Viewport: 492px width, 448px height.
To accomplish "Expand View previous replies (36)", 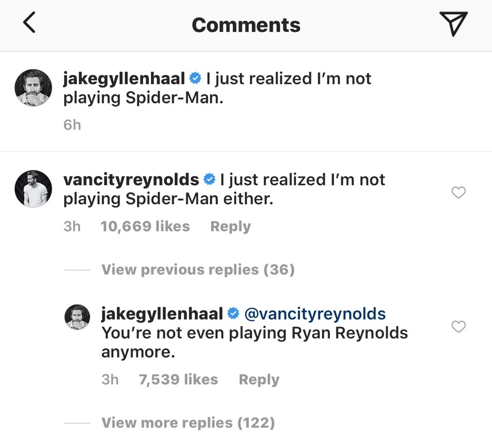I will 198,269.
